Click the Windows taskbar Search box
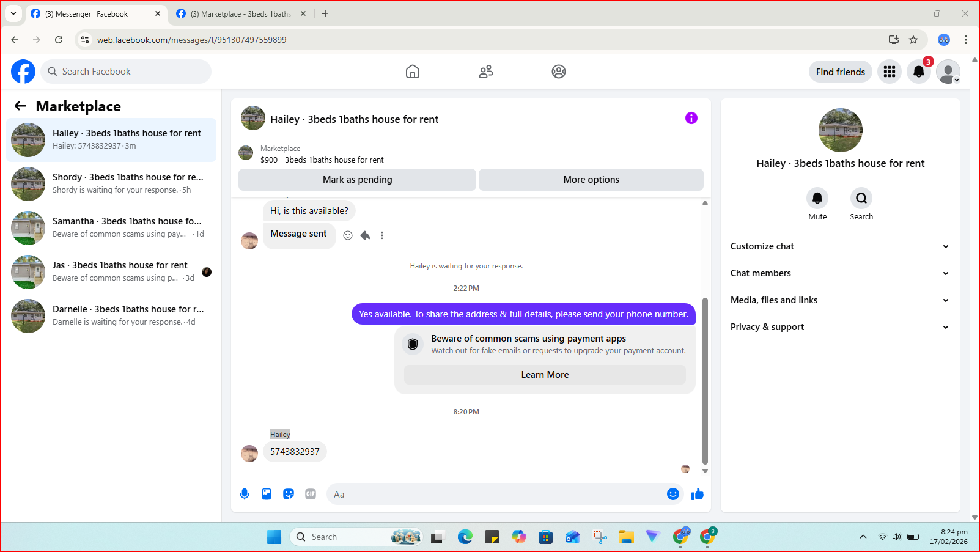Image resolution: width=980 pixels, height=552 pixels. tap(356, 537)
